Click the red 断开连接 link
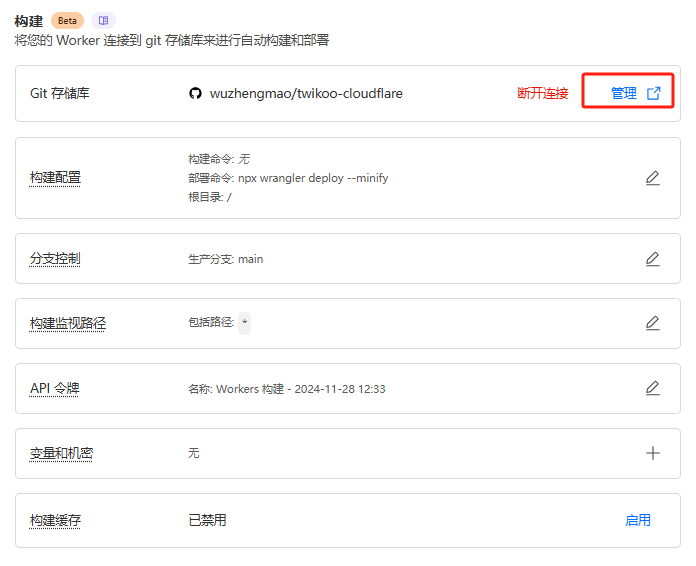696x566 pixels. (542, 93)
